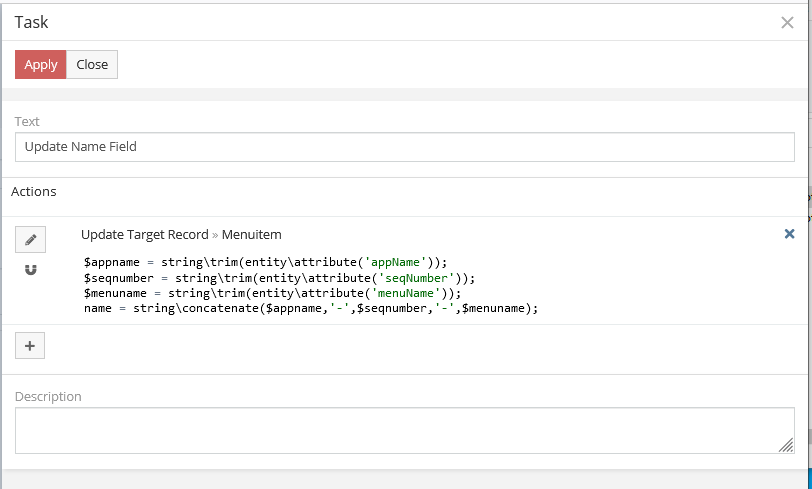This screenshot has width=812, height=489.
Task: Click the pencil edit action icon
Action: pos(30,240)
